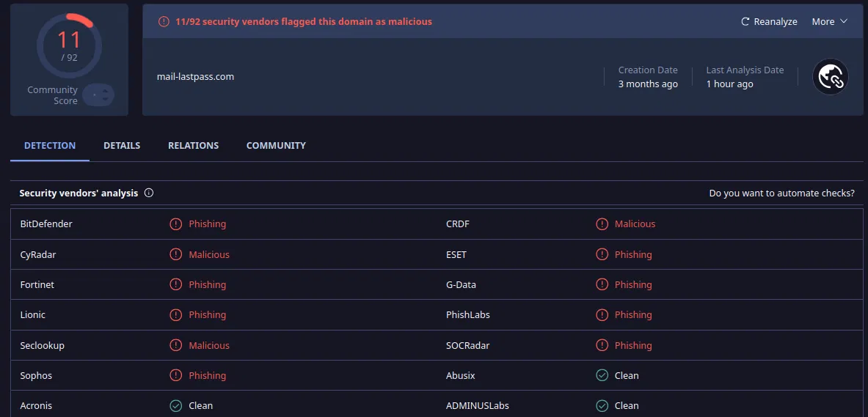The image size is (868, 417).
Task: Click the Reanalyze refresh icon
Action: click(745, 22)
